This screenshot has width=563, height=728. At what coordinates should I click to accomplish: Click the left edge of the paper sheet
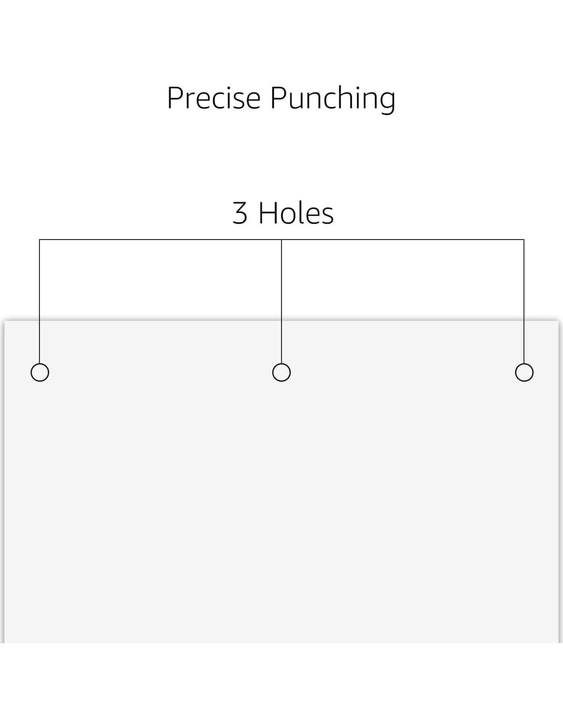point(5,481)
